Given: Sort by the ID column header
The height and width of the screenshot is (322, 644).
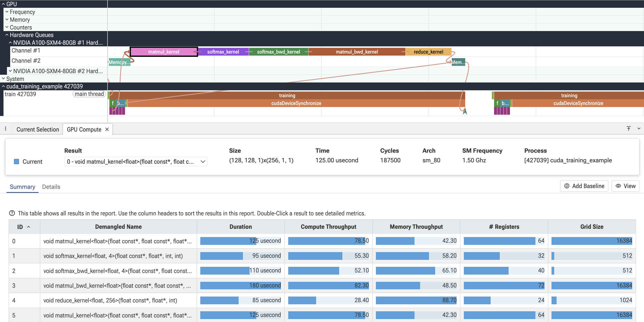Looking at the screenshot, I should tap(24, 227).
